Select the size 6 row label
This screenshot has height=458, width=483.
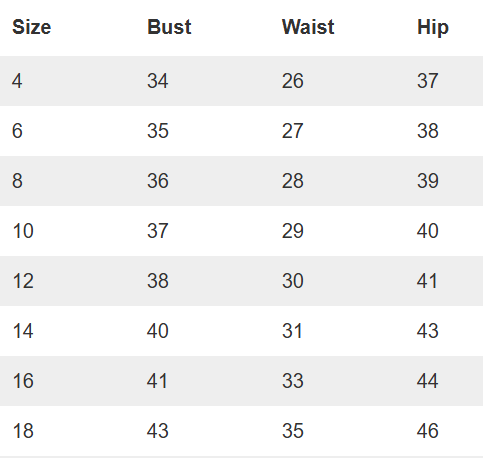(x=17, y=131)
